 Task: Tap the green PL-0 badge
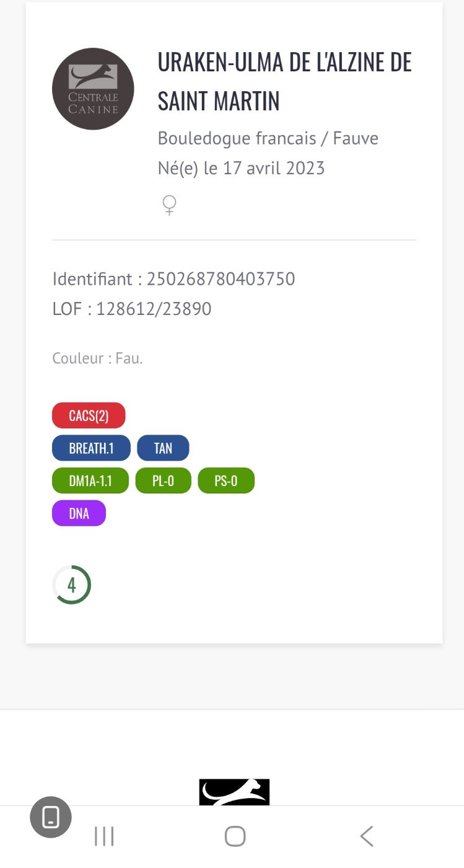point(163,480)
